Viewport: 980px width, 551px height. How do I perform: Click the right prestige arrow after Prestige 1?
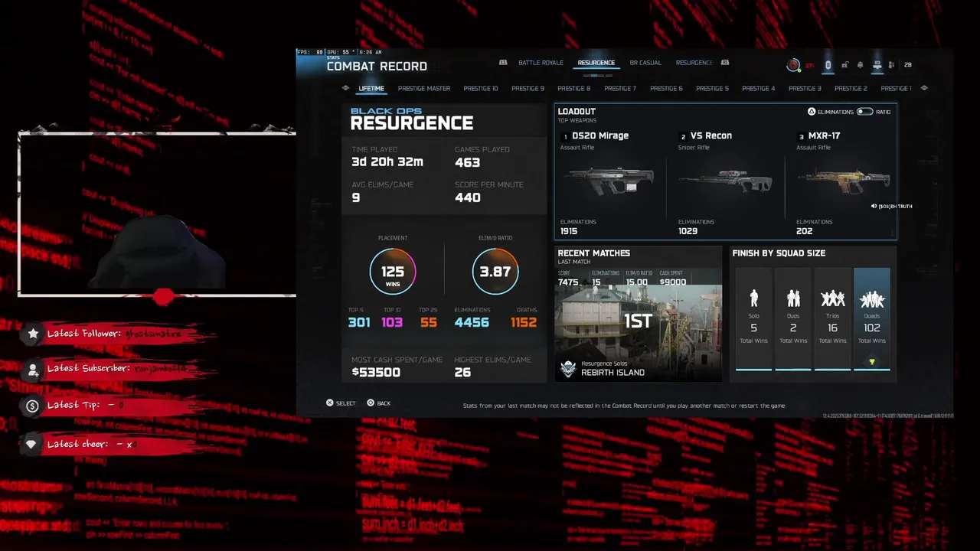[x=924, y=88]
